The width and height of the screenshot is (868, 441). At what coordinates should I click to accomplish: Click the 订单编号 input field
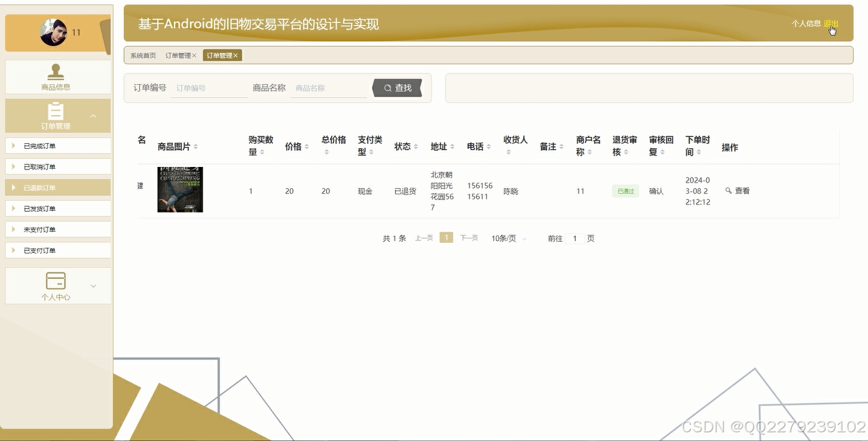tap(208, 88)
